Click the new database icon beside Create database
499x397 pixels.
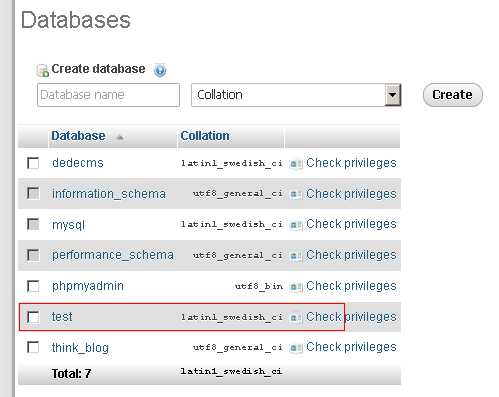[42, 70]
